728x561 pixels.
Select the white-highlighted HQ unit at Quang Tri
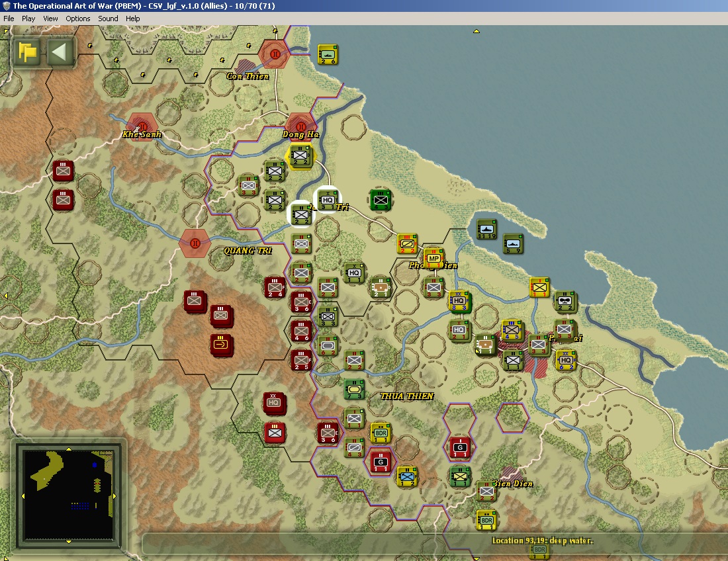(x=328, y=200)
